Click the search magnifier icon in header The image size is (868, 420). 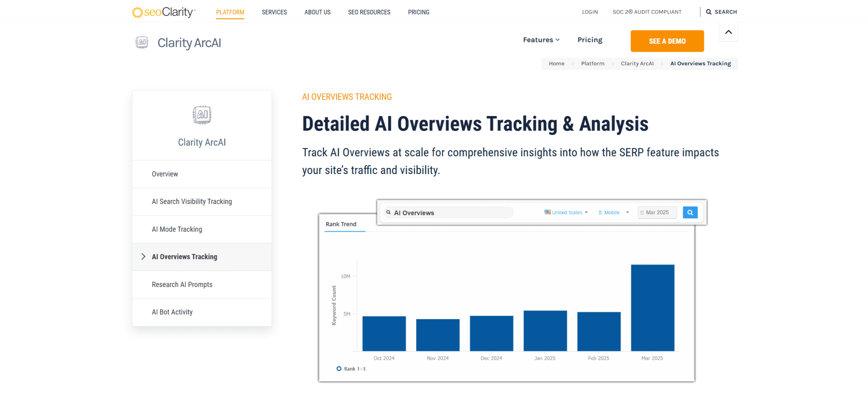click(709, 12)
